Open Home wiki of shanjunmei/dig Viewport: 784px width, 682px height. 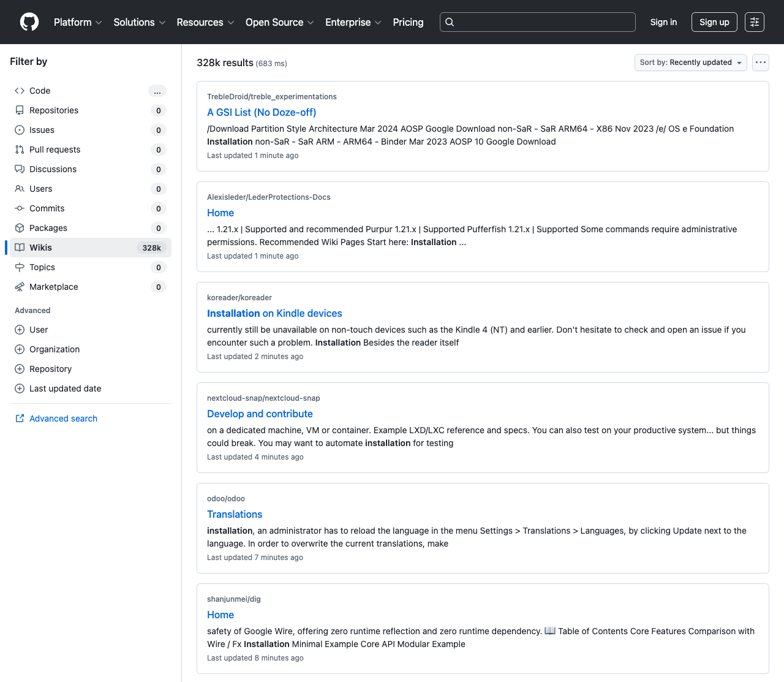point(221,615)
